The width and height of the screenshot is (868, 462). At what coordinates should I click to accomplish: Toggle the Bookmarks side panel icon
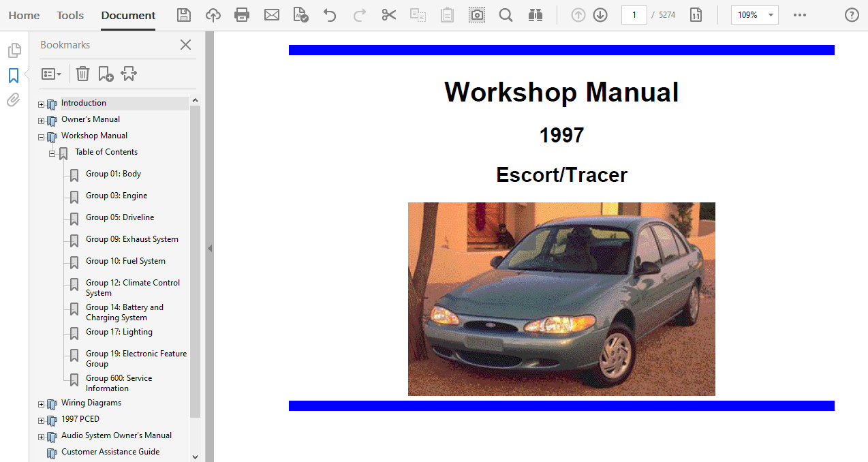pos(14,76)
